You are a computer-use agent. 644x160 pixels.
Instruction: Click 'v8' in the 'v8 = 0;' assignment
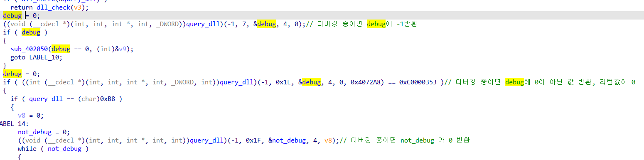22,115
